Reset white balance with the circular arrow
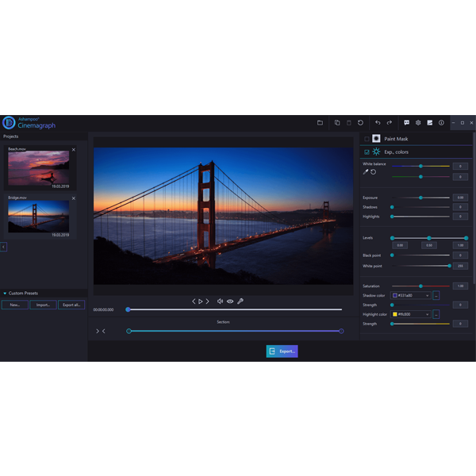 pyautogui.click(x=373, y=171)
